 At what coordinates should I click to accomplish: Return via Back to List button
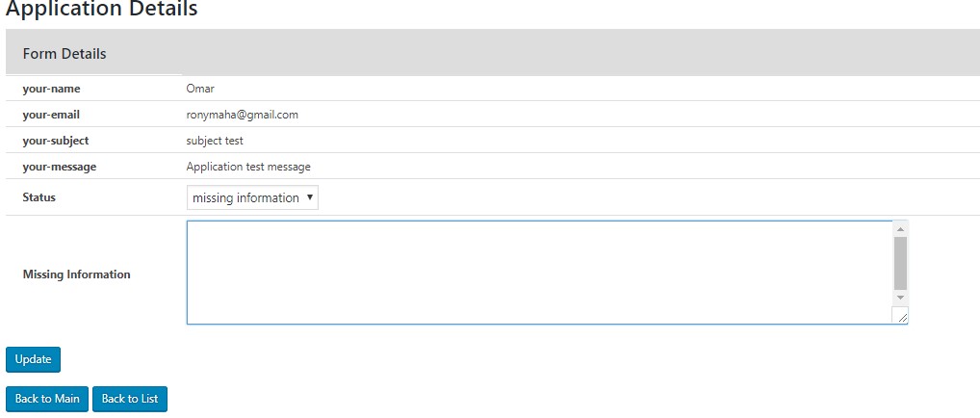click(x=129, y=399)
